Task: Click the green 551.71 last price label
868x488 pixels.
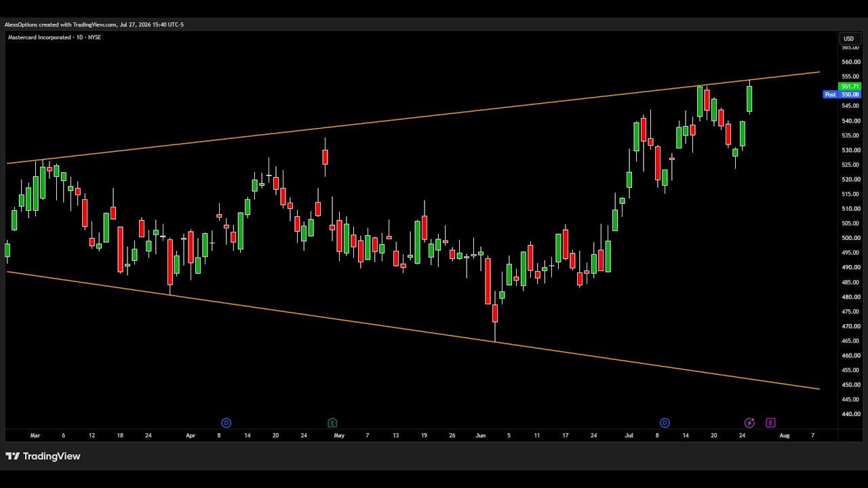Action: (850, 87)
